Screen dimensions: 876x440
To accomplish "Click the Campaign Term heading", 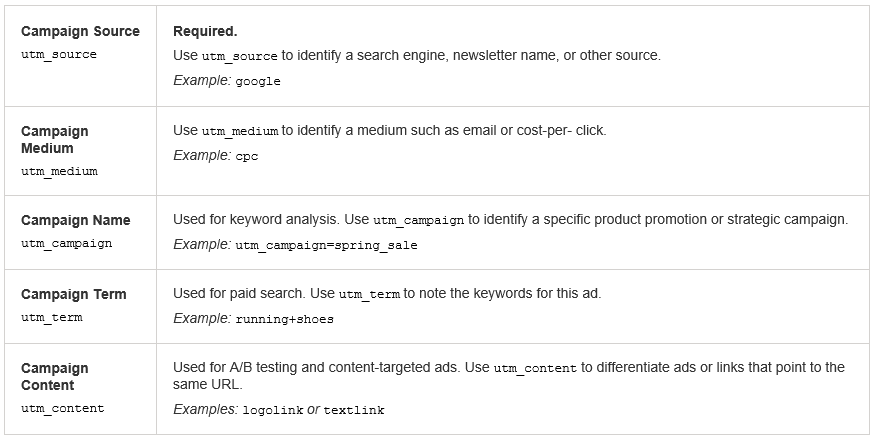I will coord(74,294).
